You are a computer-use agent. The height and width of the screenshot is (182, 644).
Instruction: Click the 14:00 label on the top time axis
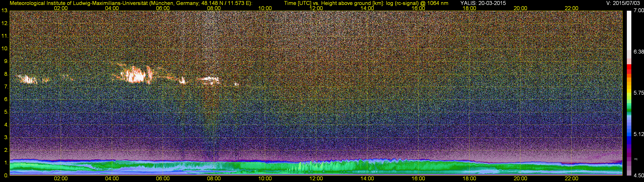[x=367, y=8]
